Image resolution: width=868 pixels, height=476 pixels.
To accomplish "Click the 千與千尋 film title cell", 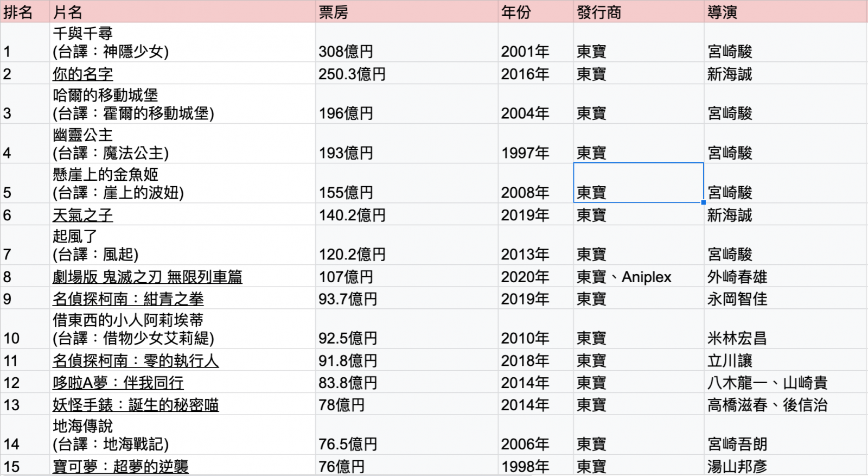I will click(183, 42).
